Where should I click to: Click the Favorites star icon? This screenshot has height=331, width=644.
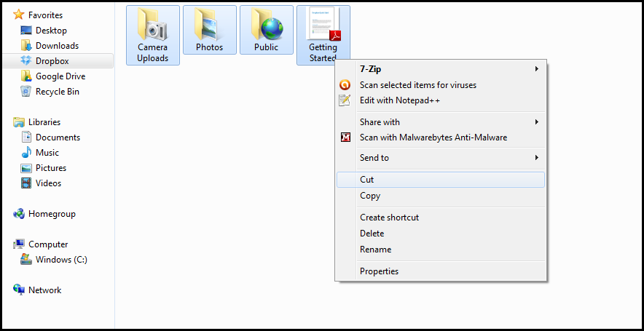tap(18, 15)
